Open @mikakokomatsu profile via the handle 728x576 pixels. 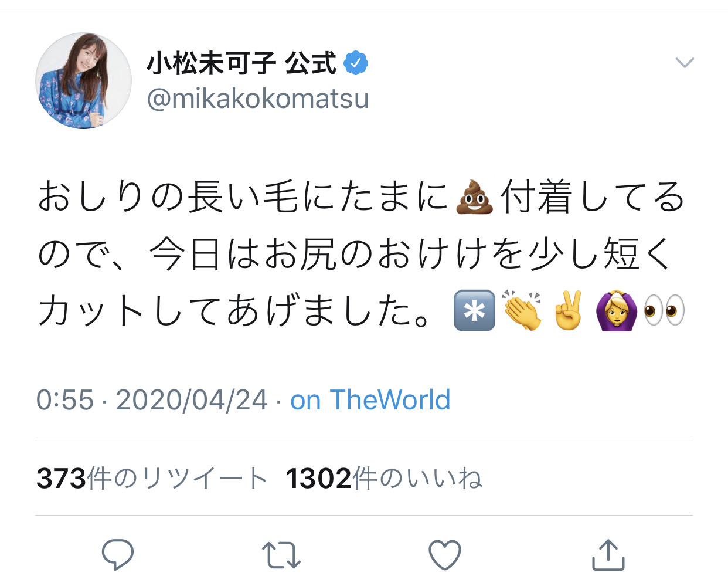click(x=258, y=99)
